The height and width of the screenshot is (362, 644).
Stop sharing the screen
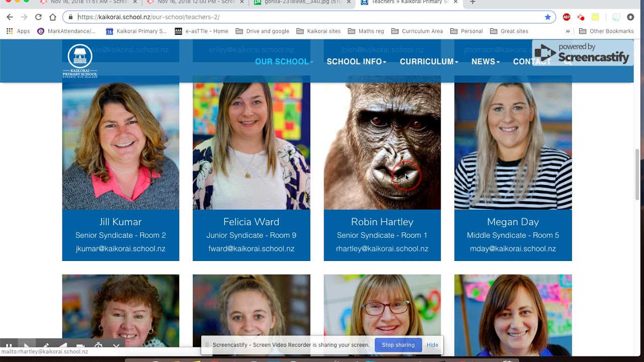click(398, 345)
